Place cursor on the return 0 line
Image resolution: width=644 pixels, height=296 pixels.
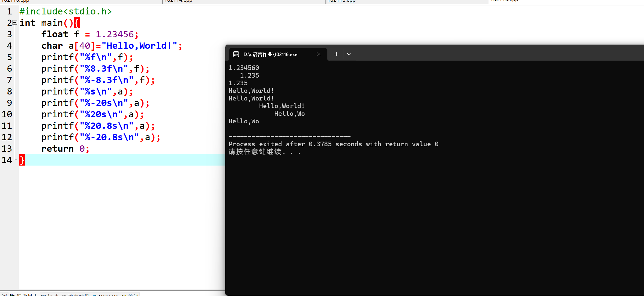coord(65,149)
